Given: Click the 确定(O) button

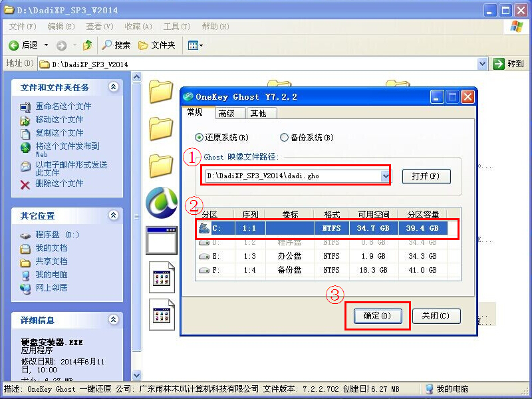Looking at the screenshot, I should (x=377, y=316).
